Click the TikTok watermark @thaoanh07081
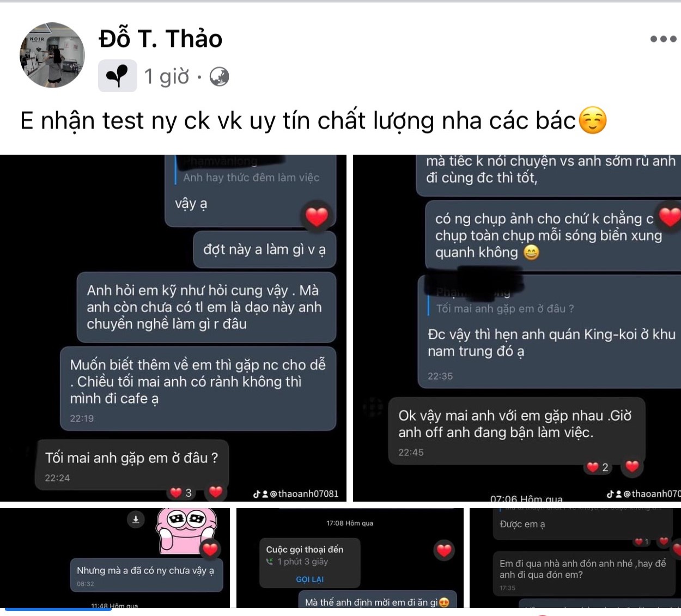The width and height of the screenshot is (681, 616). tap(296, 494)
